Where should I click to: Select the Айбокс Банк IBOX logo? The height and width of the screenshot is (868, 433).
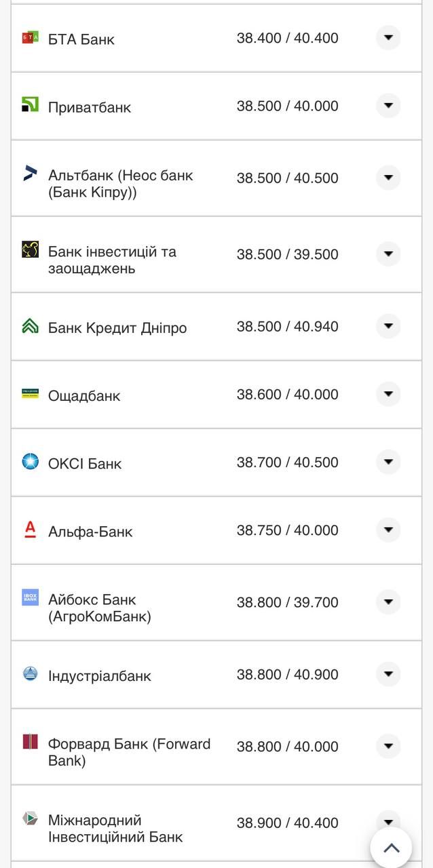[x=30, y=598]
